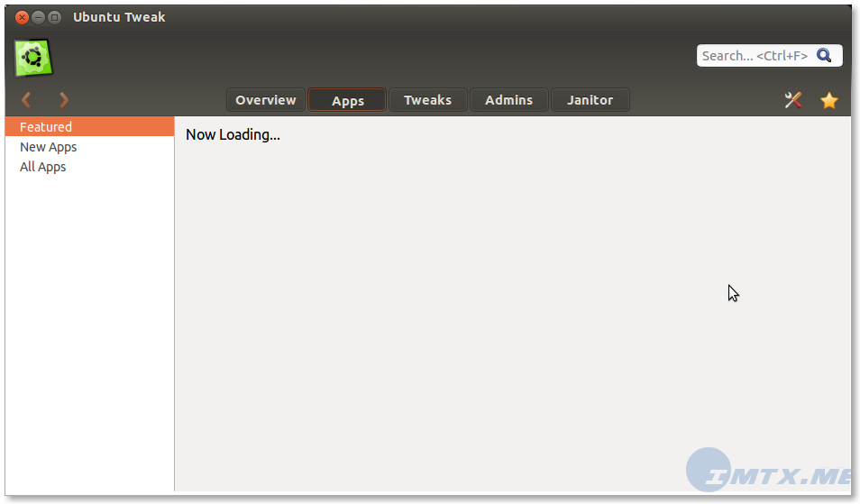Image resolution: width=860 pixels, height=504 pixels.
Task: Open the Janitor tab
Action: click(590, 100)
